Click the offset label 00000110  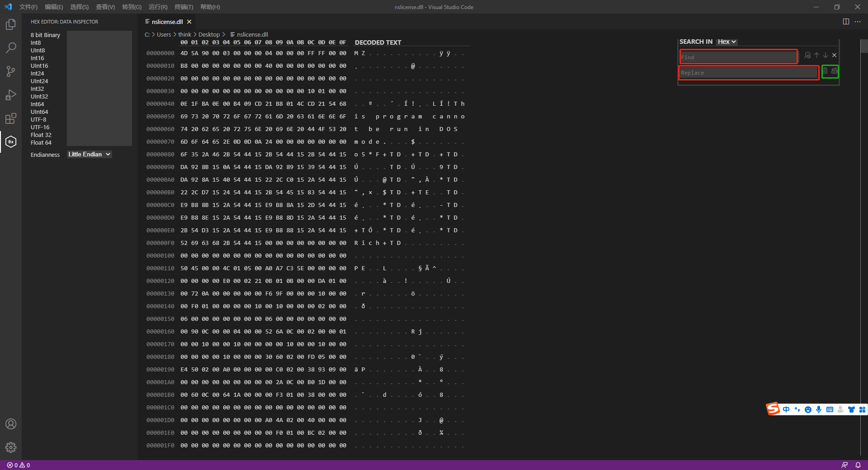pos(160,268)
